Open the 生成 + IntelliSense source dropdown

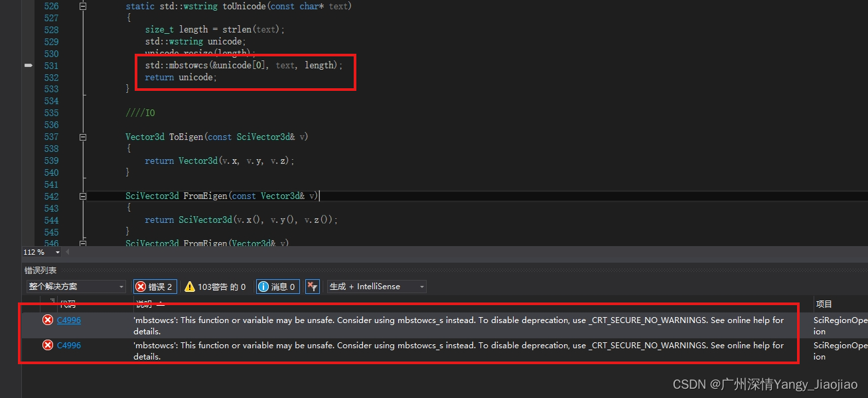point(376,287)
